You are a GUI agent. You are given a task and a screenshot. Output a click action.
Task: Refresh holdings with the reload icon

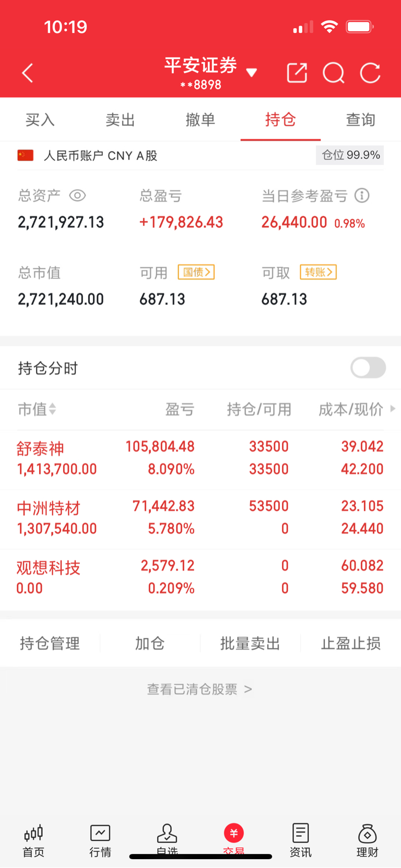click(370, 73)
